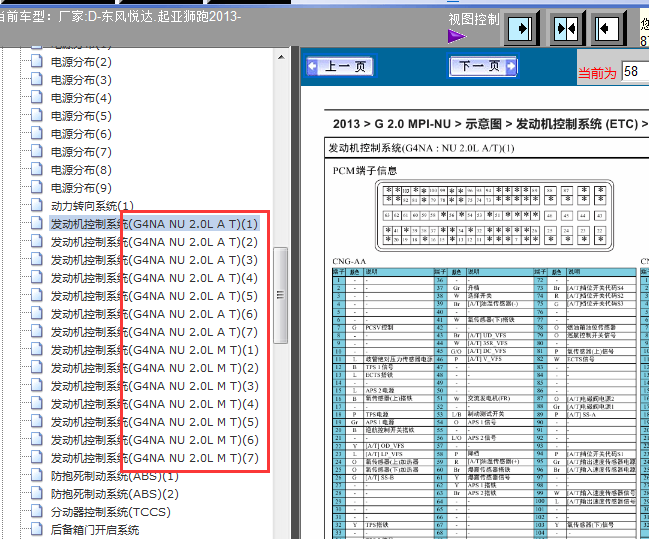
Task: Open 发动机控制系统(G4NA NU 2.0L A T)(7)
Action: [154, 332]
